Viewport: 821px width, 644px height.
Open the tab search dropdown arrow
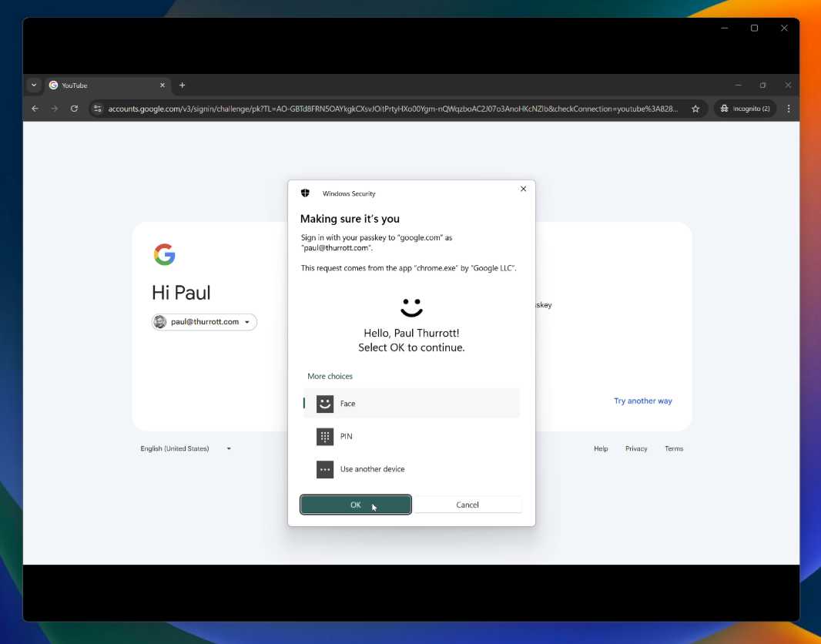coord(34,85)
